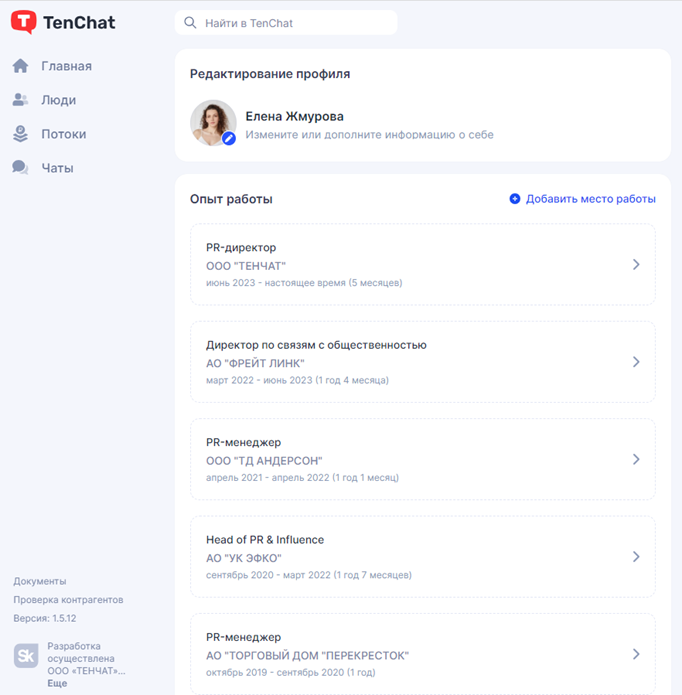
Task: Click апрель 2021 - апрель 2022 dates
Action: pos(302,477)
